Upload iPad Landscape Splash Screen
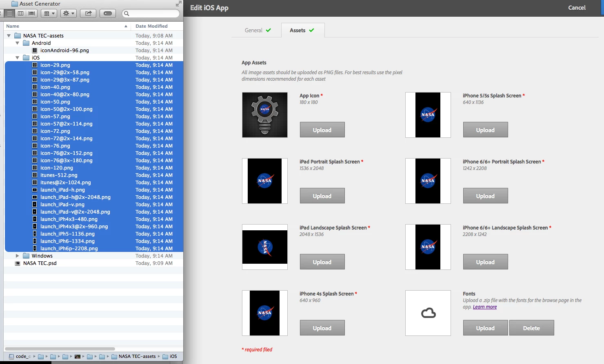The width and height of the screenshot is (604, 364). click(x=322, y=262)
